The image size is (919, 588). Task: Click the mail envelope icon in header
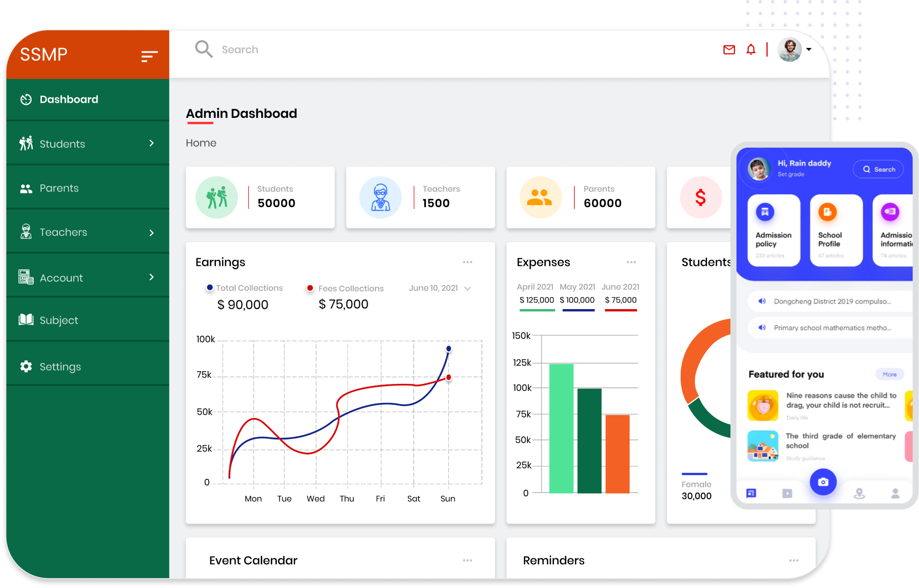729,50
